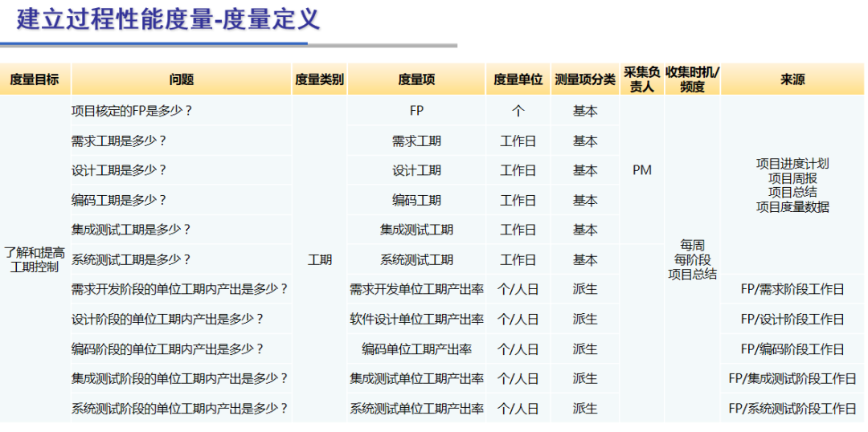
Task: Select the 收集时机/频度 column header
Action: tap(693, 79)
